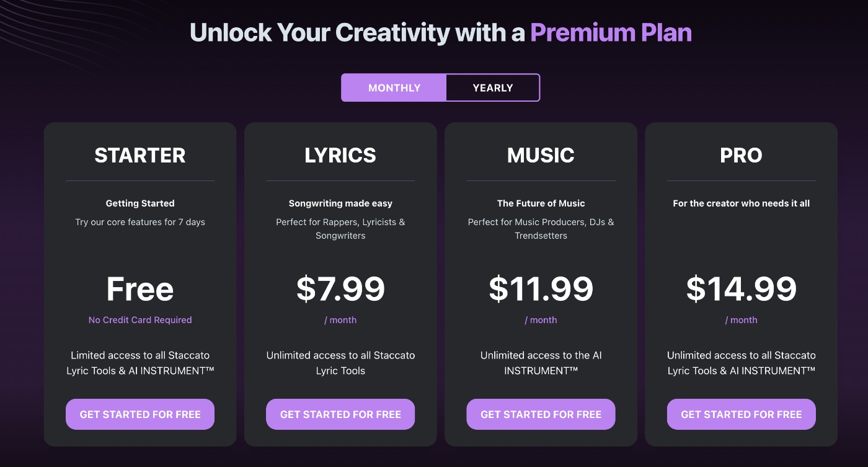
Task: Click the $11.99 price on MUSIC plan
Action: point(541,288)
